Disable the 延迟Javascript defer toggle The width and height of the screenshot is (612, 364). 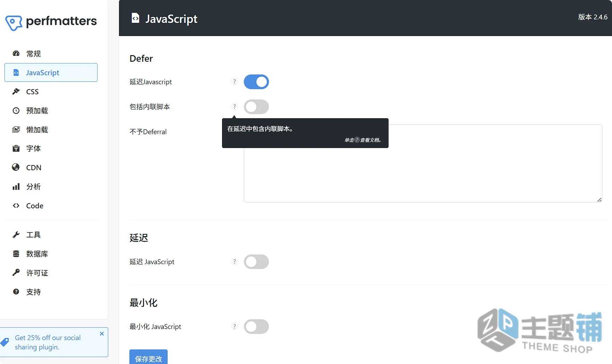click(256, 82)
